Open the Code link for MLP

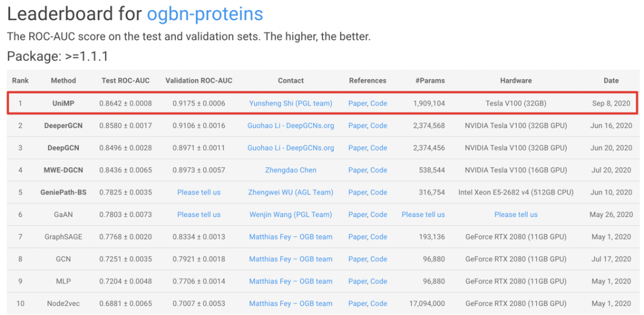coord(379,282)
